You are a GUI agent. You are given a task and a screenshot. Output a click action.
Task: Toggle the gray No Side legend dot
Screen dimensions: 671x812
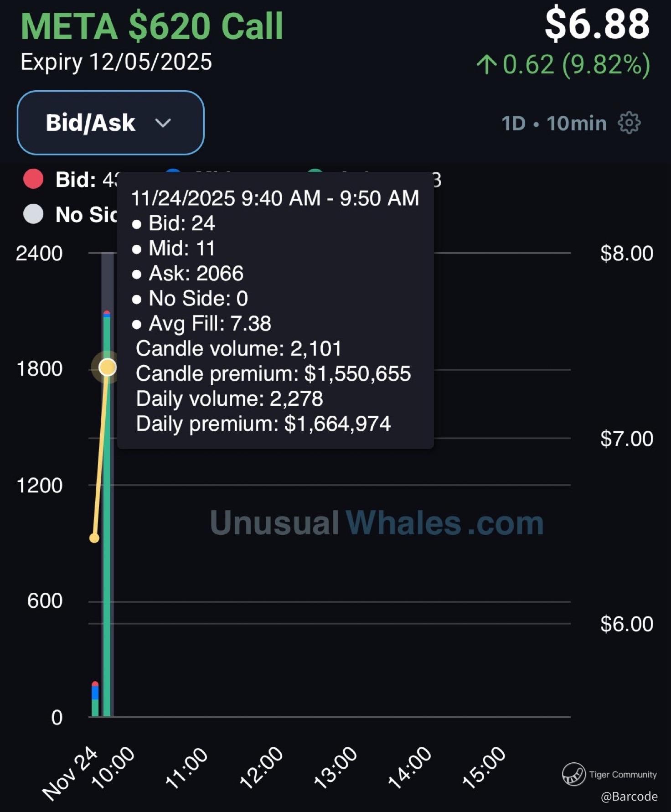click(33, 214)
